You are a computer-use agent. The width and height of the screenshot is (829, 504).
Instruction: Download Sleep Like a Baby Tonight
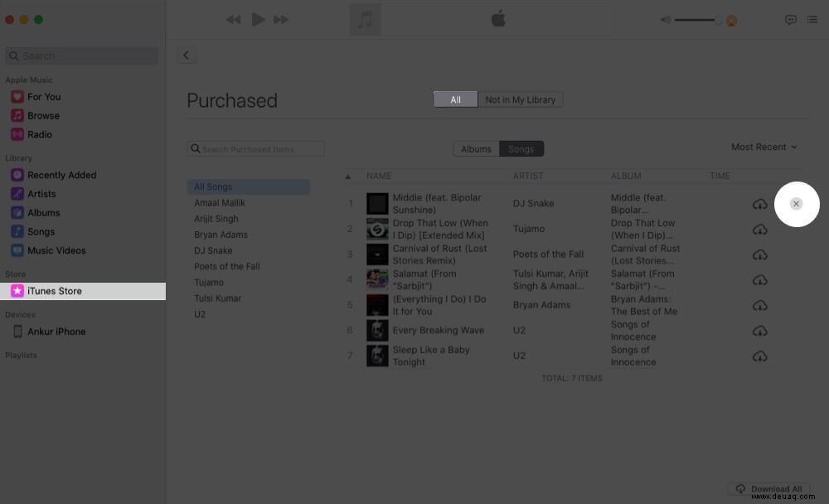tap(759, 356)
